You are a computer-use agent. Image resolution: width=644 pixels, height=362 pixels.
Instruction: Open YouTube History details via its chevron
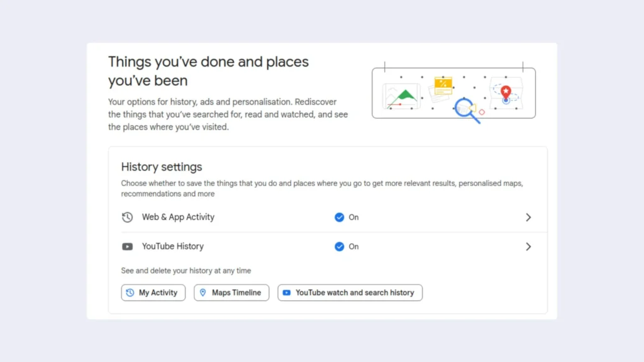click(528, 246)
